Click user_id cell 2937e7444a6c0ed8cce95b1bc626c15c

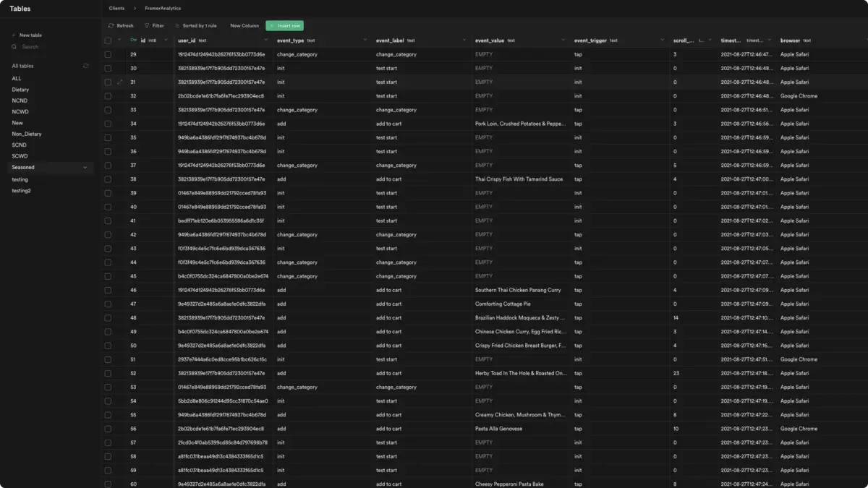tap(223, 359)
